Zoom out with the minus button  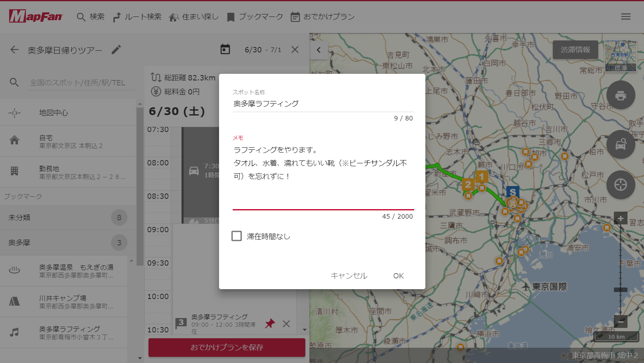[620, 321]
